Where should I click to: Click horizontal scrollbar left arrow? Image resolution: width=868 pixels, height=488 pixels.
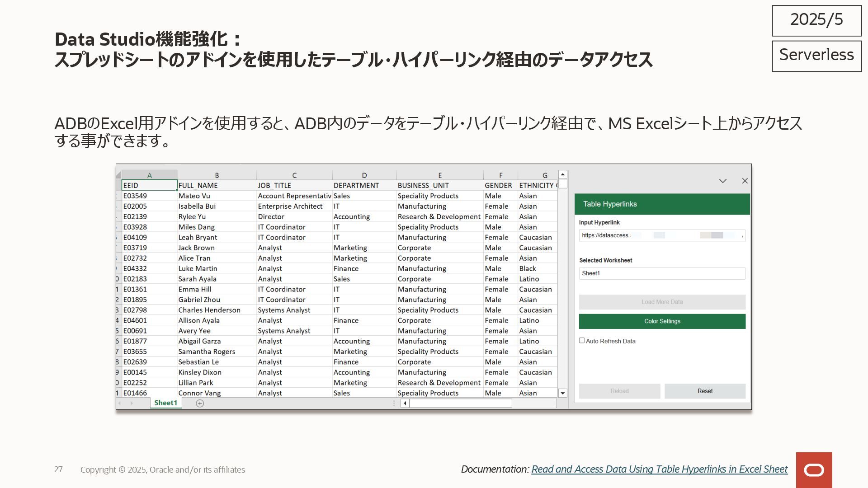[405, 404]
